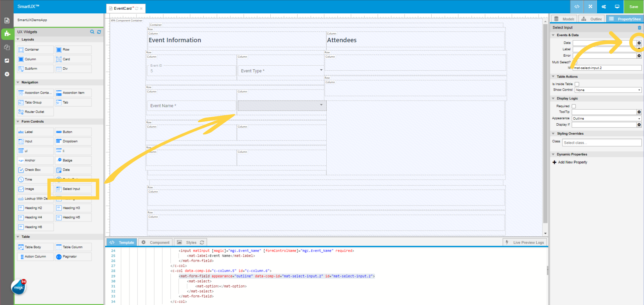Viewport: 644px width, 305px height.
Task: Open the Show Control dropdown set to None
Action: [x=607, y=90]
